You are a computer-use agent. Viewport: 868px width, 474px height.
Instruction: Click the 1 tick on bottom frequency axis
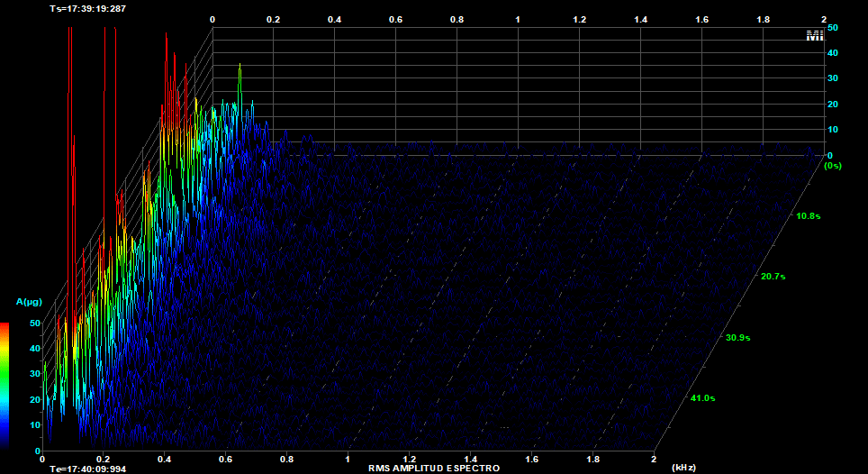pos(348,460)
